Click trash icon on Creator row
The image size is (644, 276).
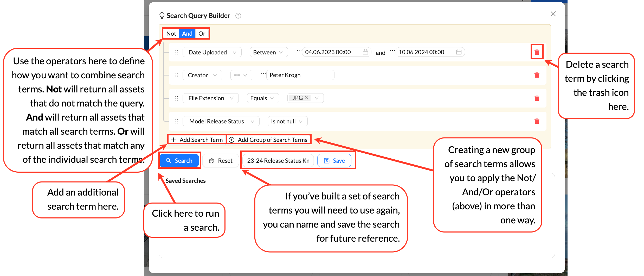537,75
